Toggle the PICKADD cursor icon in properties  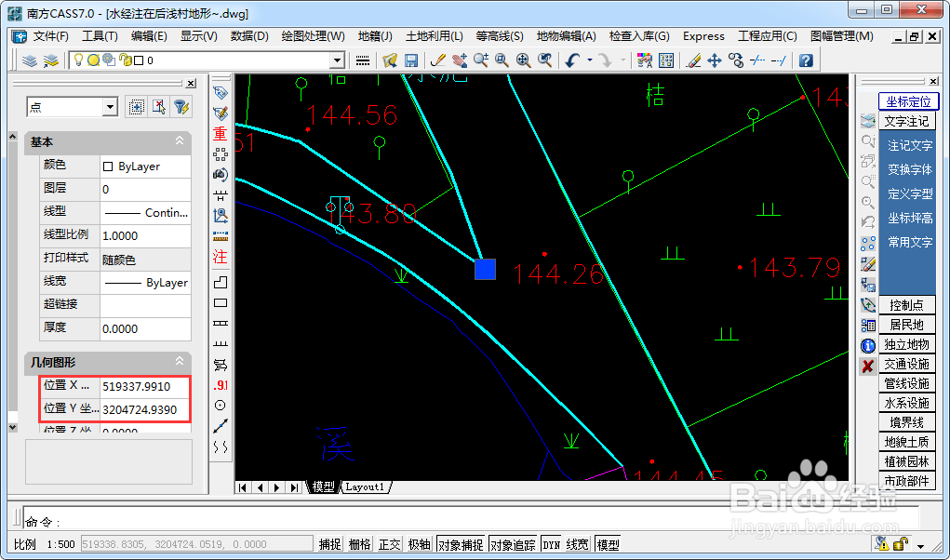point(159,107)
